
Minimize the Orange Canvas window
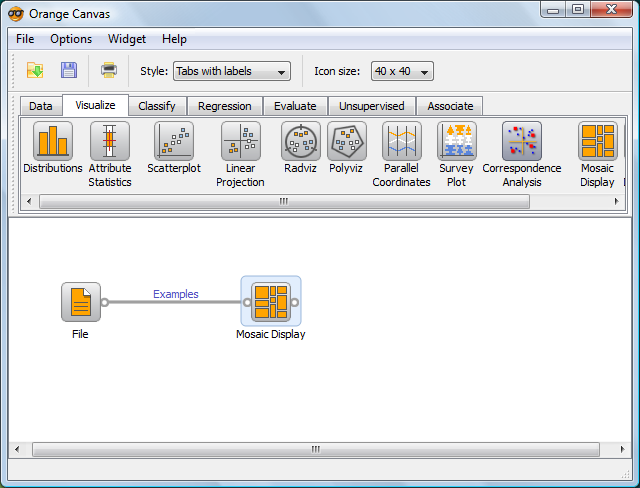coord(553,9)
